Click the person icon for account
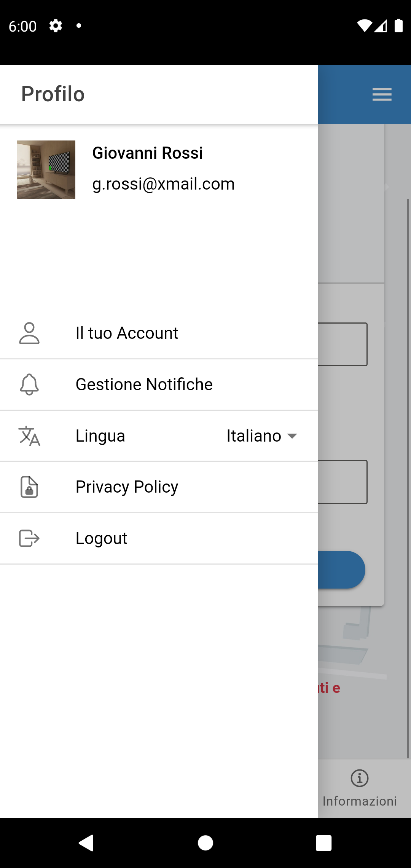Viewport: 411px width, 868px height. click(29, 333)
